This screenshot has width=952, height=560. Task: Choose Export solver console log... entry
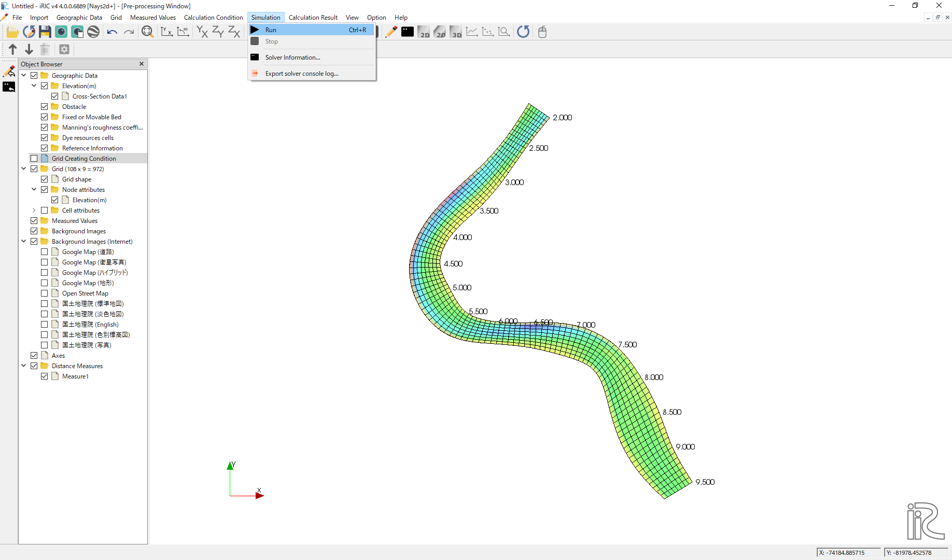[312, 74]
